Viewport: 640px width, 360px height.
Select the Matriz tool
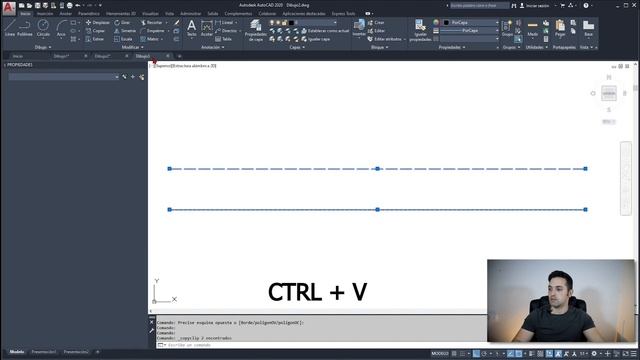[x=150, y=39]
